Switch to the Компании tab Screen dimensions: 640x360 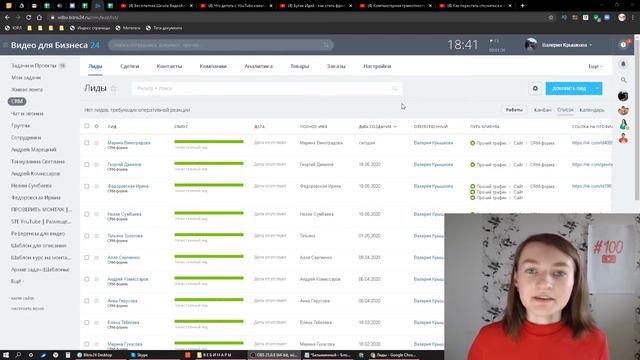[213, 66]
